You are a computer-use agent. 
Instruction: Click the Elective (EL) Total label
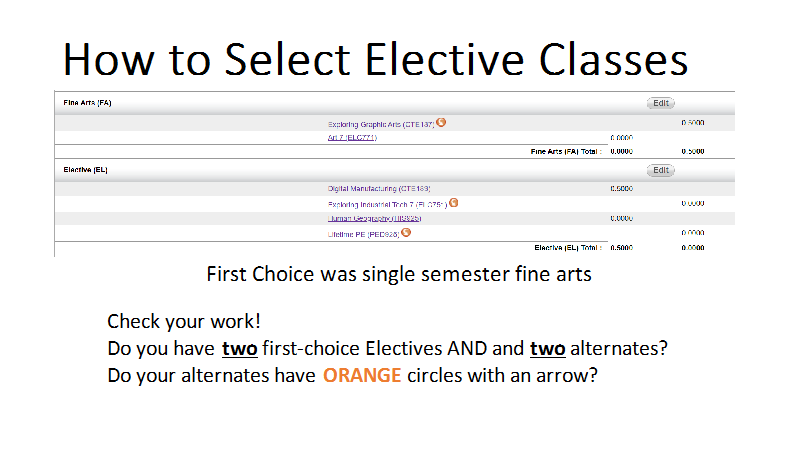pos(568,248)
